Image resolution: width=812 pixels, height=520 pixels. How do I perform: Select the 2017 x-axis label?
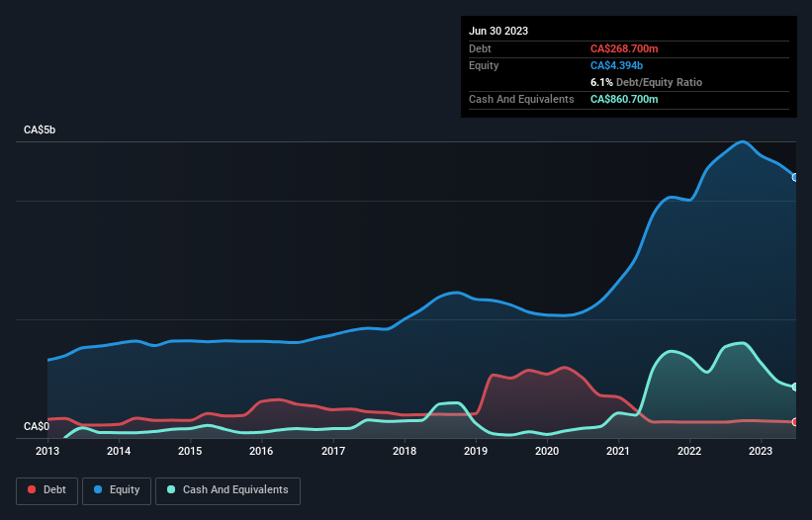click(333, 451)
